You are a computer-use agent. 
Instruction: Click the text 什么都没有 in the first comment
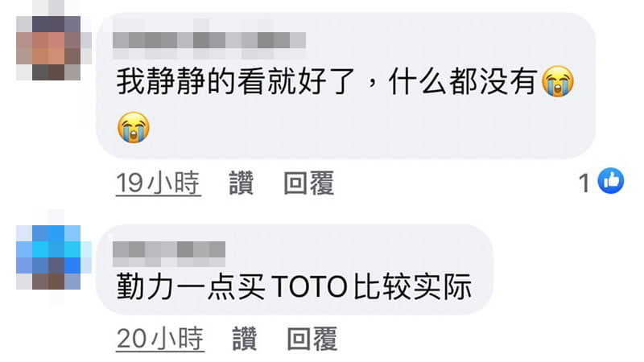pos(464,81)
